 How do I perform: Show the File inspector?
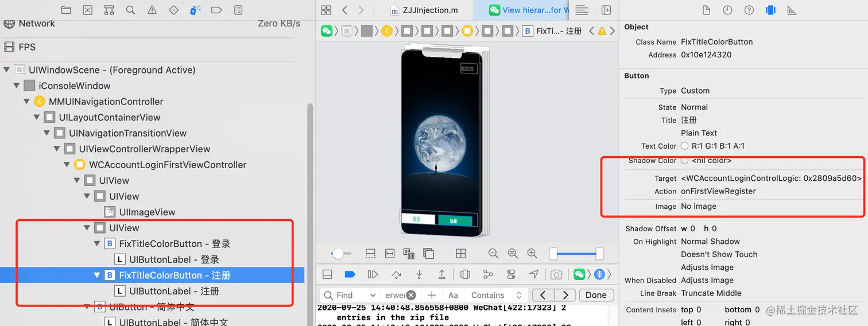coord(707,10)
